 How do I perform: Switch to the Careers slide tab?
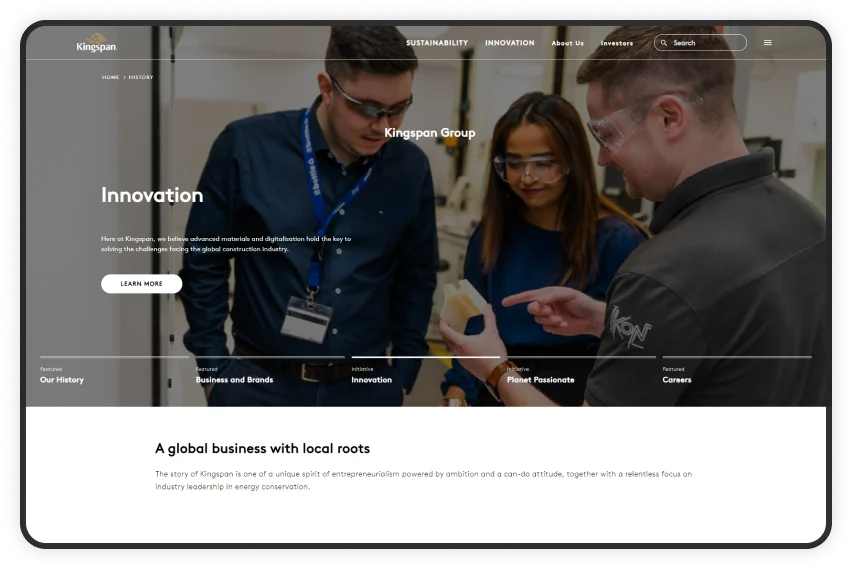676,380
